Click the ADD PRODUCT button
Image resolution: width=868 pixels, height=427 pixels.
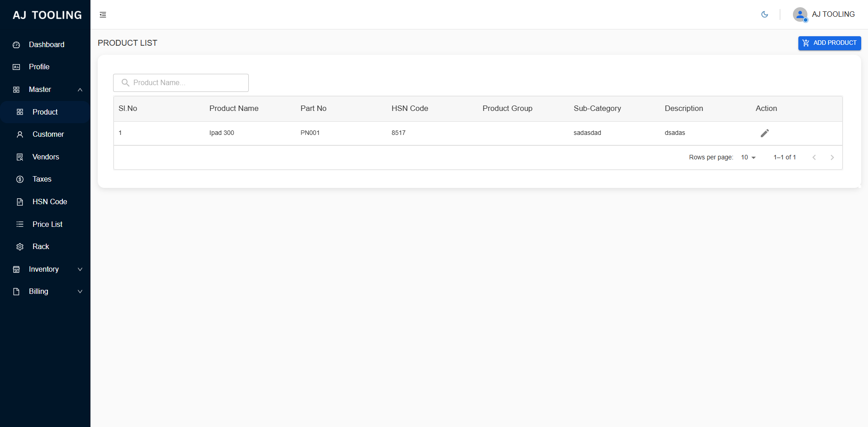pyautogui.click(x=829, y=43)
